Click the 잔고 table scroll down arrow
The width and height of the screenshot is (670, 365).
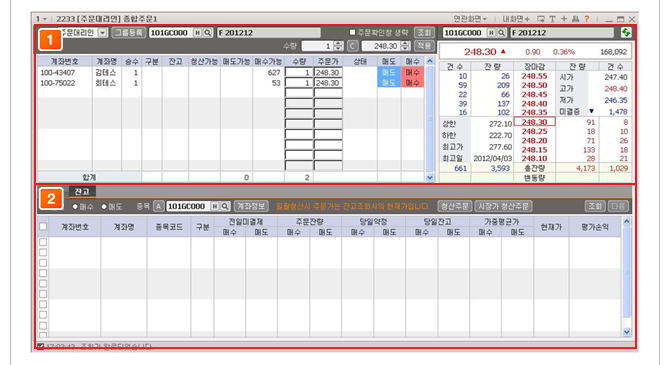[626, 332]
